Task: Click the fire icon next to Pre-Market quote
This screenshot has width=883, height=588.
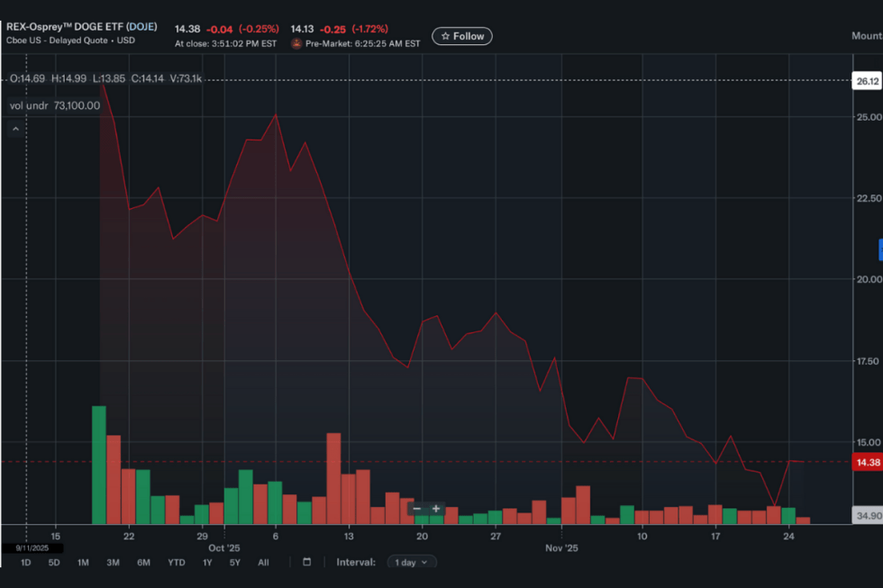Action: tap(297, 41)
